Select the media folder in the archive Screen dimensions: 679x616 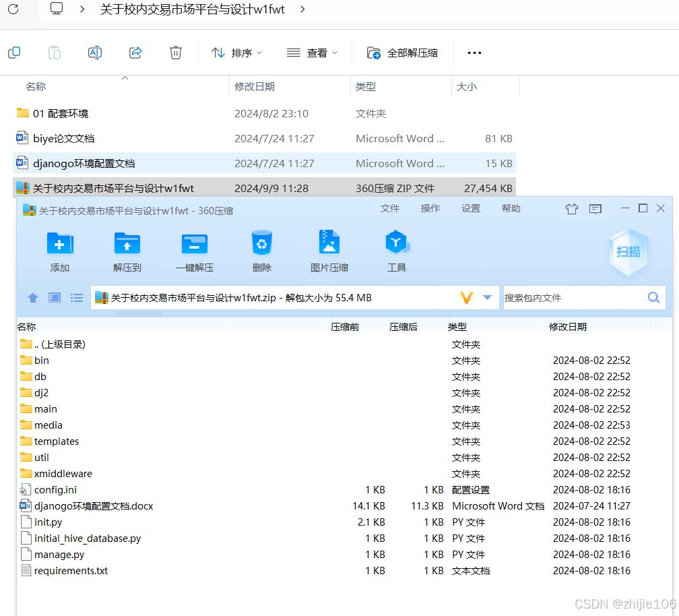point(41,425)
